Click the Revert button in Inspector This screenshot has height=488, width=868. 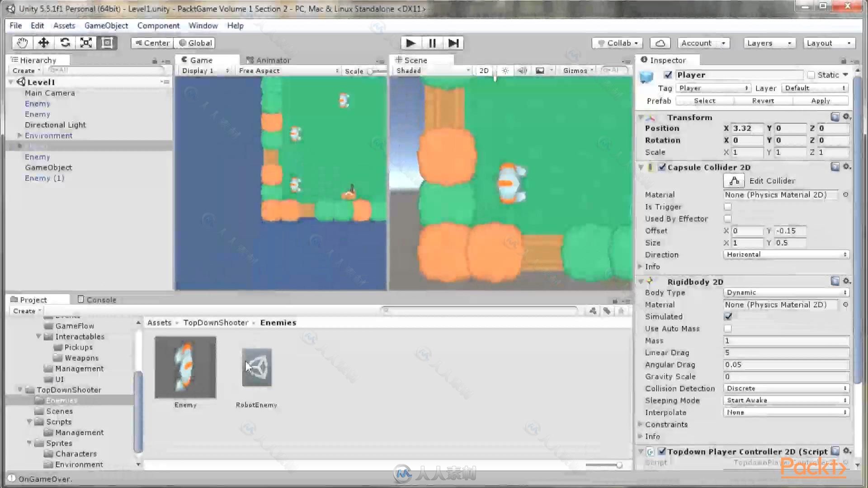763,101
